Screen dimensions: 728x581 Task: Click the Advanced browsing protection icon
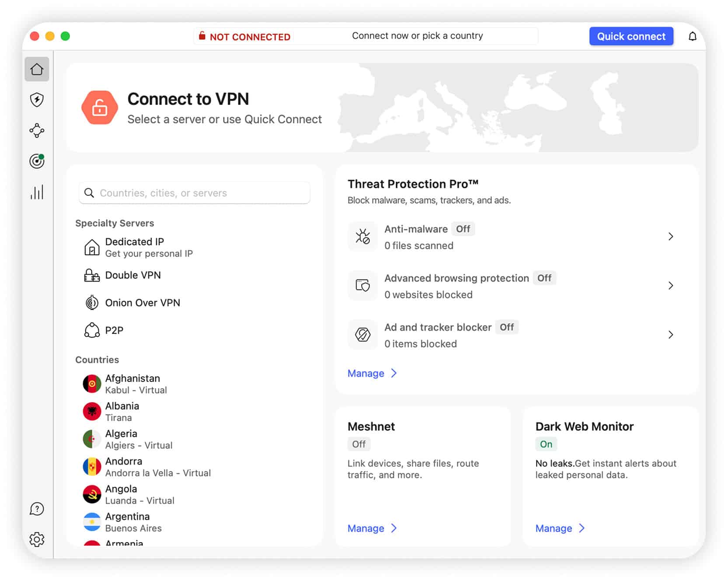tap(362, 285)
